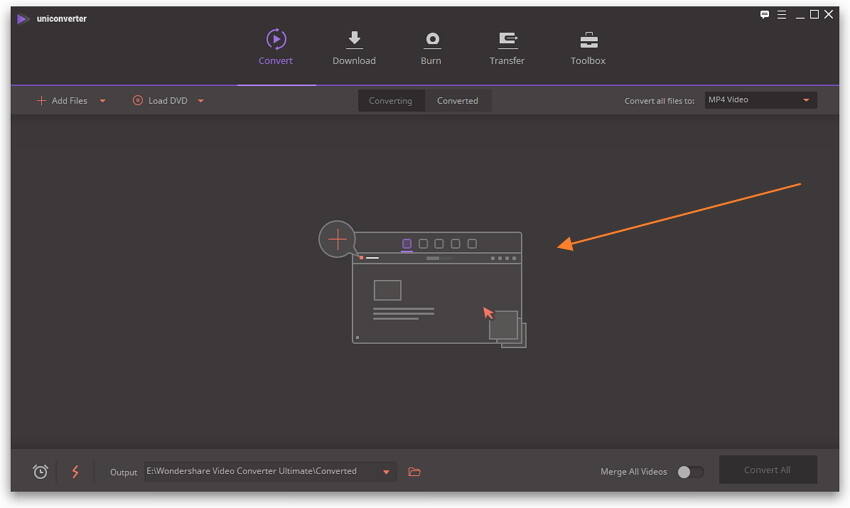Expand the Add Files dropdown arrow
Viewport: 850px width, 508px height.
coord(102,101)
